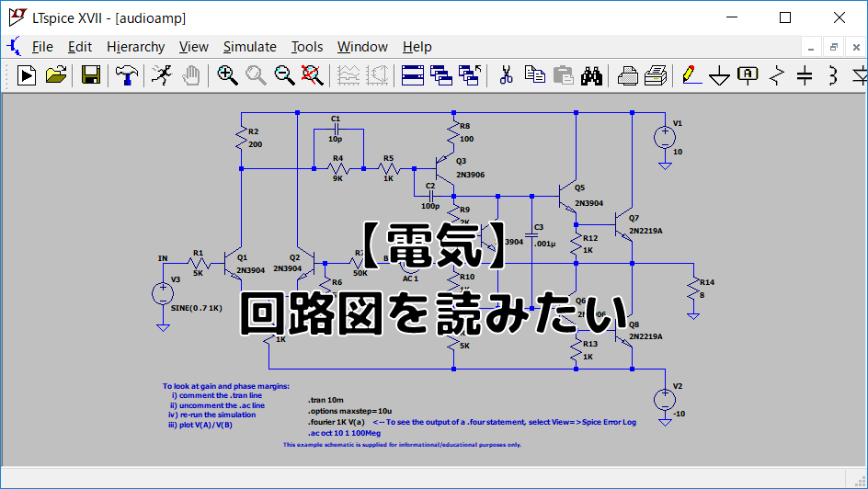Click the R4 9K resistor

(338, 168)
